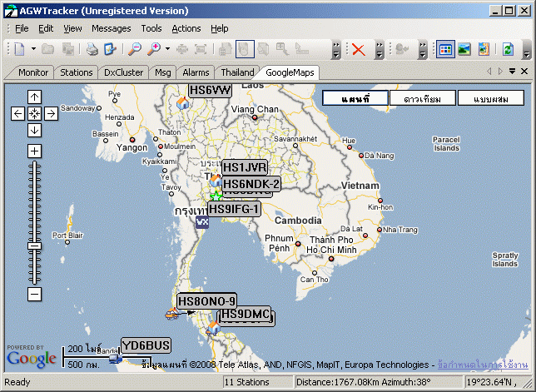Select the ดาวเทียม satellite view button
Screen dimensions: 536x392
pos(423,98)
